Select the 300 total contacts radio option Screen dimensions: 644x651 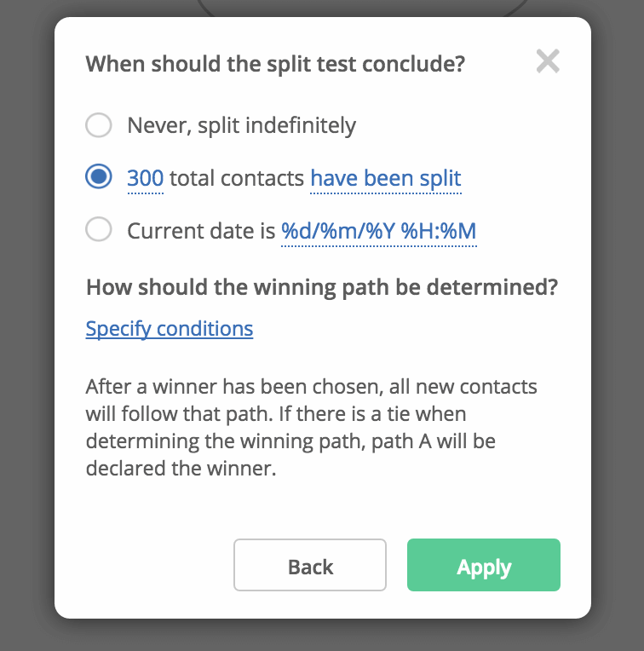click(98, 176)
